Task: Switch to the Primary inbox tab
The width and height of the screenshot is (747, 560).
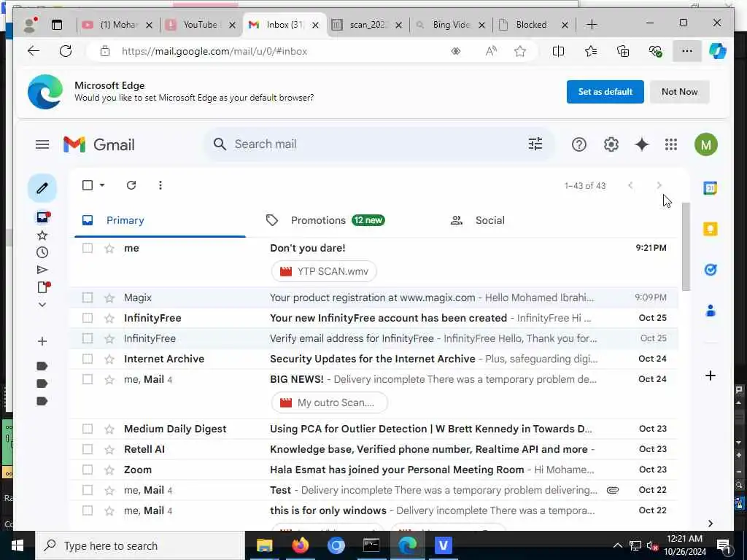Action: coord(160,220)
